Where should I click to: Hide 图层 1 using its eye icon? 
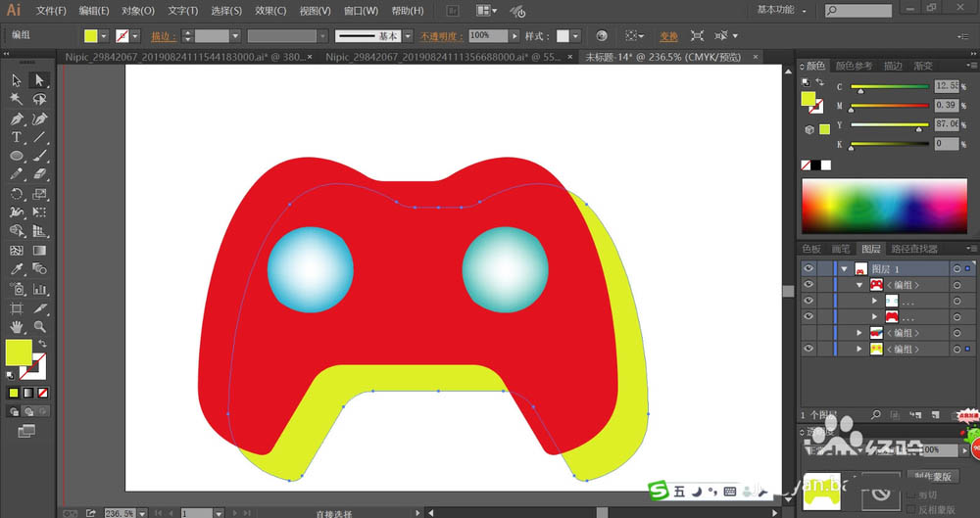(808, 268)
